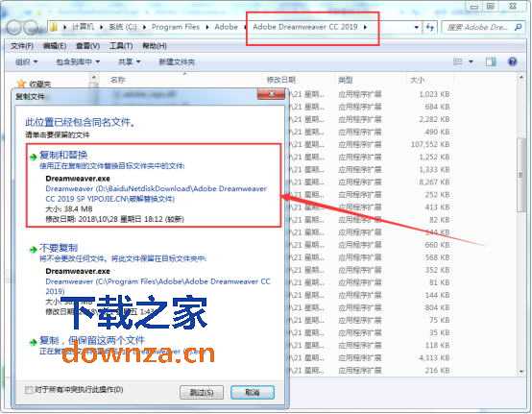The width and height of the screenshot is (532, 414).
Task: Click the green arrow beside 不要复制
Action: [x=33, y=250]
